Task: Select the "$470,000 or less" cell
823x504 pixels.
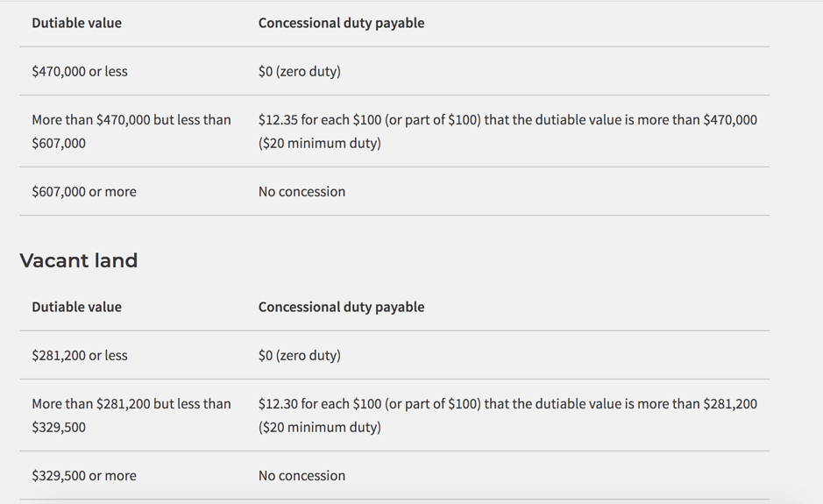Action: [80, 71]
